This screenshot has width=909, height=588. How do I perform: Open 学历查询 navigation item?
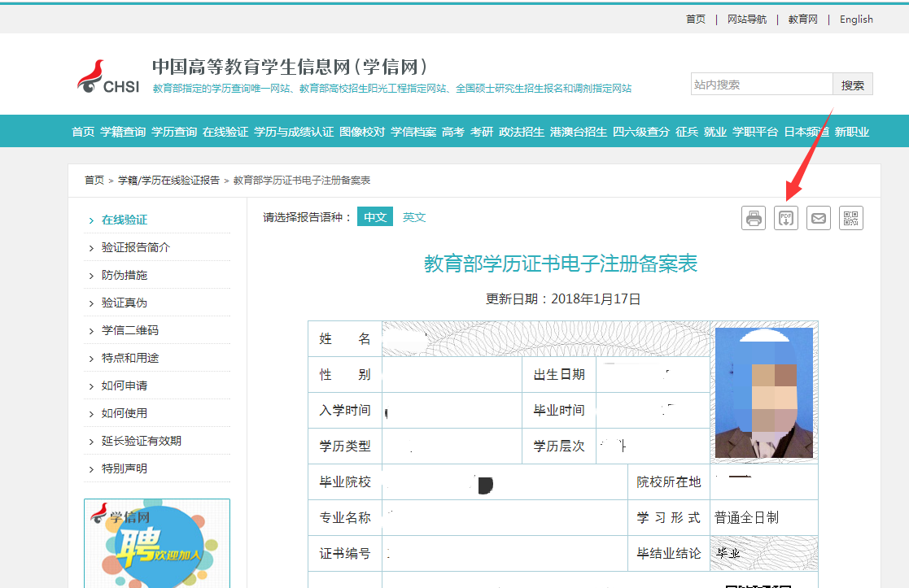coord(174,132)
